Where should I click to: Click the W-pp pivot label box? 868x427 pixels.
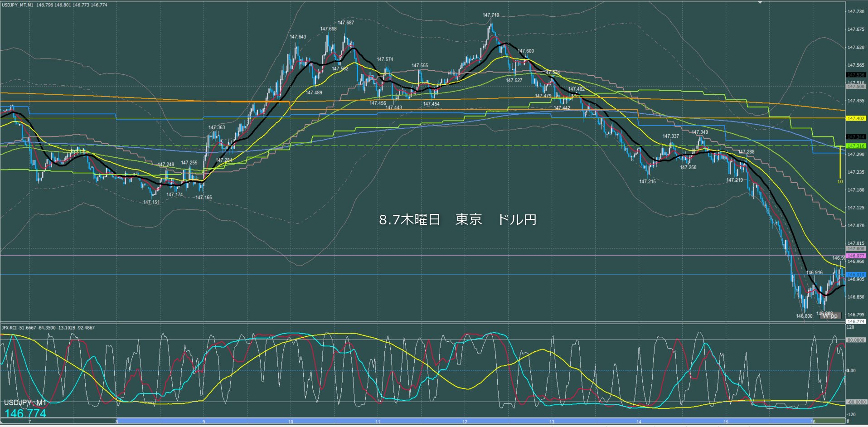tap(830, 315)
